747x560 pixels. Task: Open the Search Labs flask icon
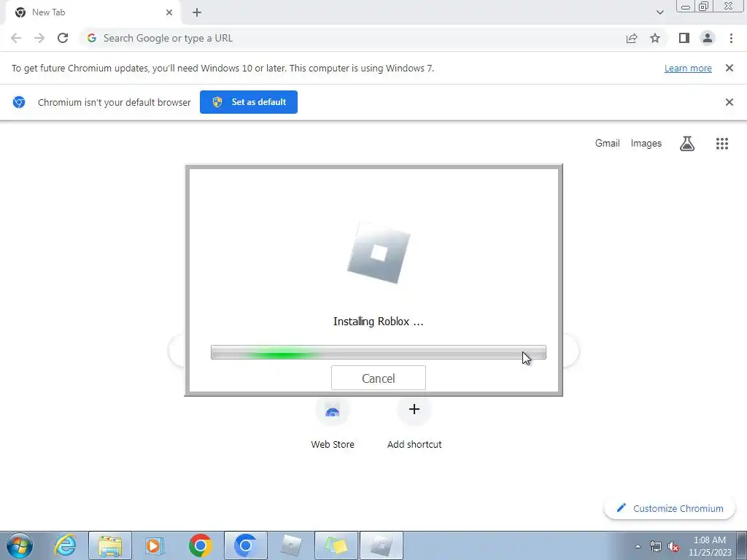click(x=687, y=144)
